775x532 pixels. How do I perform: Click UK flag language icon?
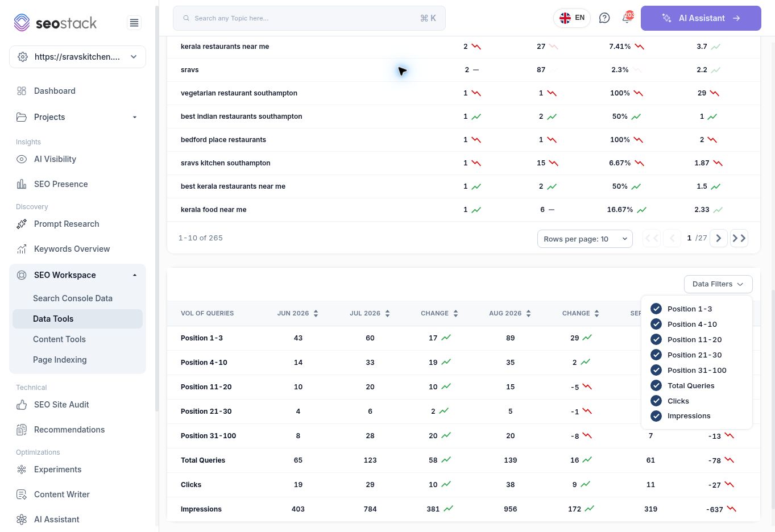click(565, 18)
